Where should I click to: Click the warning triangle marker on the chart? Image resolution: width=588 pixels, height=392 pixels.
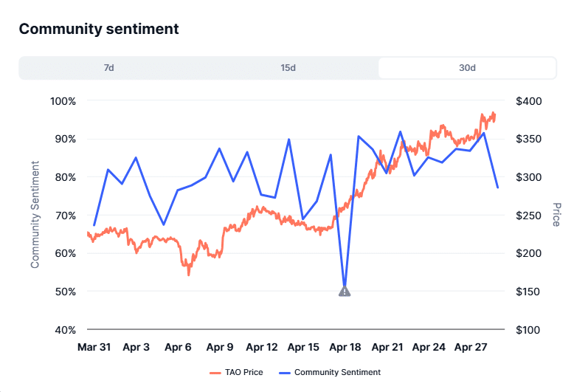coord(345,292)
